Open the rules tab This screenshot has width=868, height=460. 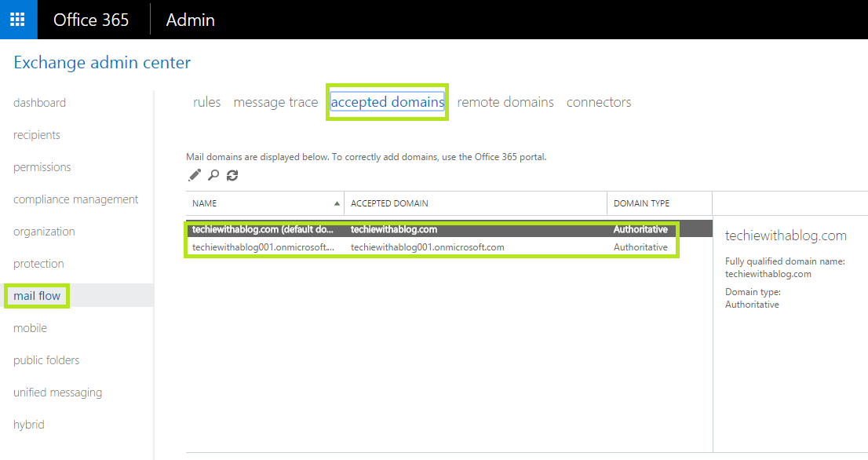coord(206,102)
